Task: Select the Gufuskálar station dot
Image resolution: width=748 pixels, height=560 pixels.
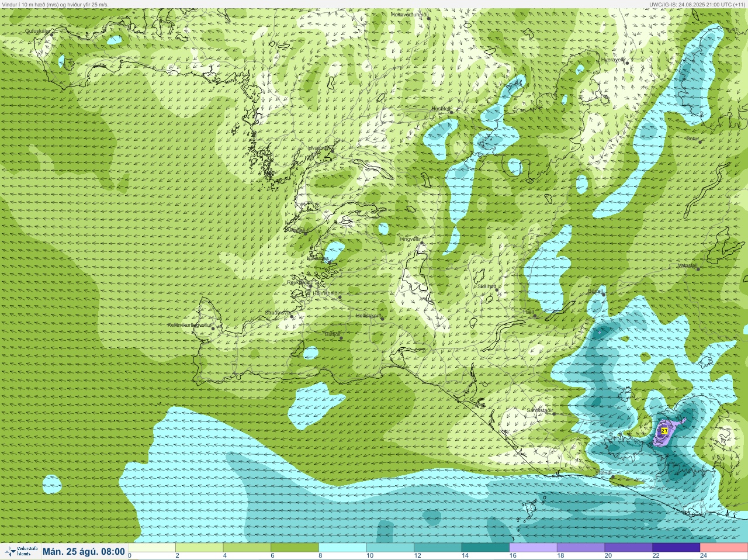Action: 51,34
